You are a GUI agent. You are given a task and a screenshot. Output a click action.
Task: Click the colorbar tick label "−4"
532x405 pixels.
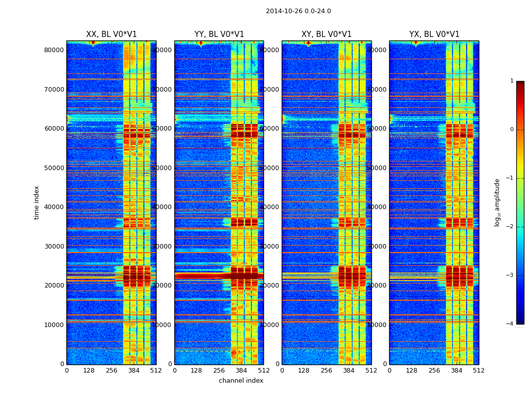[511, 324]
